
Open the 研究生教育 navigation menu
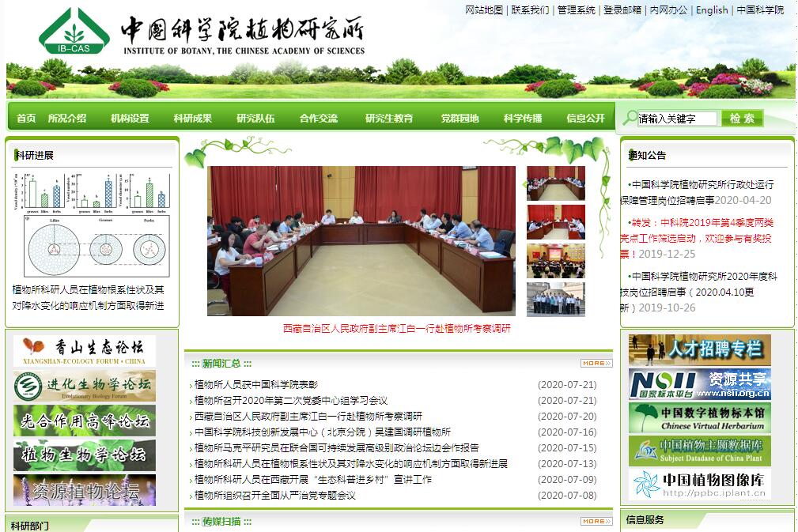[389, 119]
